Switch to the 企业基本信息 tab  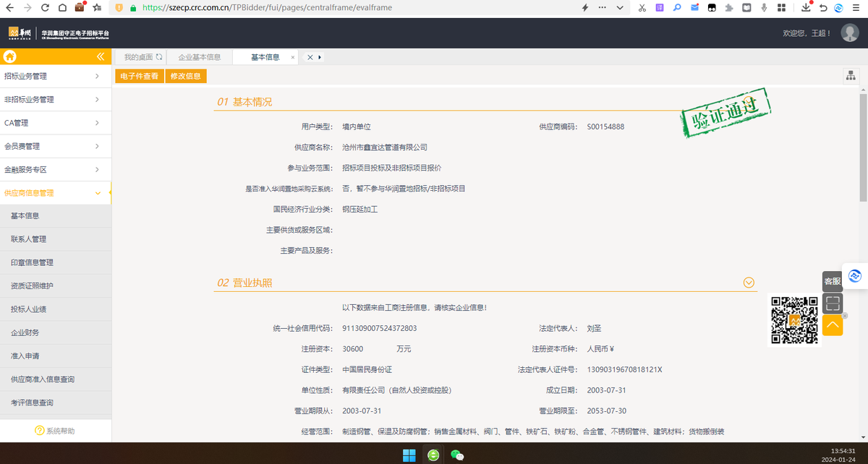pyautogui.click(x=200, y=56)
